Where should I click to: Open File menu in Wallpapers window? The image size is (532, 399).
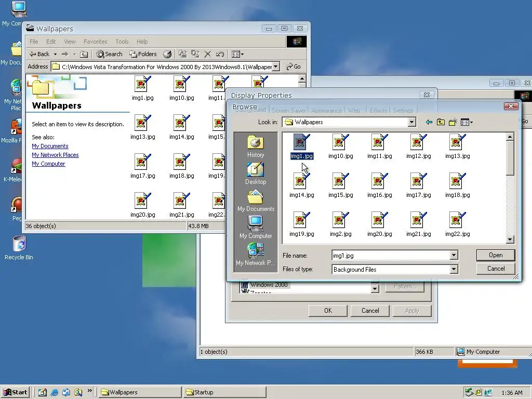(34, 42)
